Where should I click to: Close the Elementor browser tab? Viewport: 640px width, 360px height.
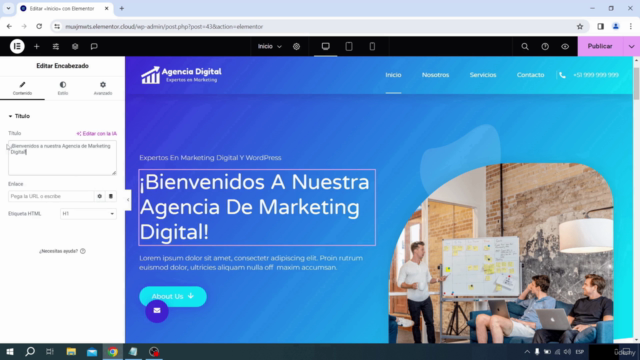[107, 9]
